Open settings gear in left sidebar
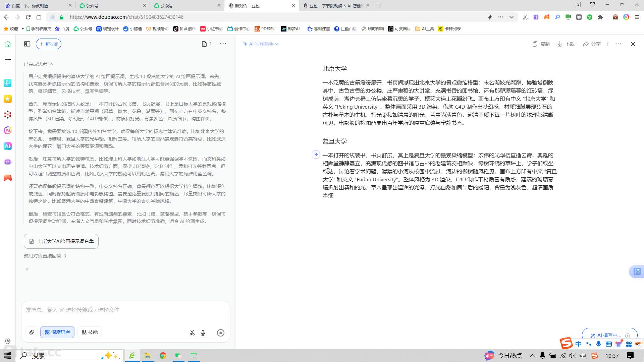 click(x=8, y=341)
